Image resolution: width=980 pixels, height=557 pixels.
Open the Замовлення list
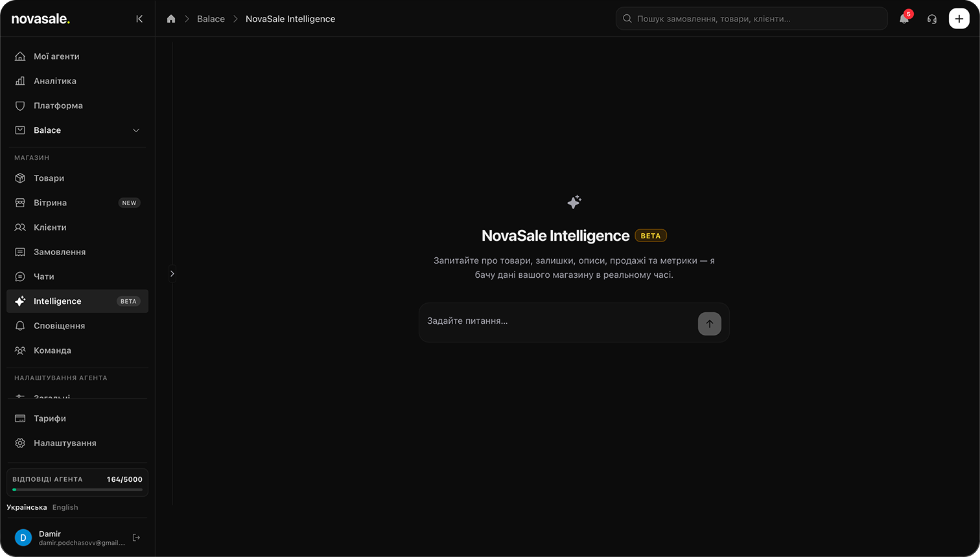click(x=77, y=252)
